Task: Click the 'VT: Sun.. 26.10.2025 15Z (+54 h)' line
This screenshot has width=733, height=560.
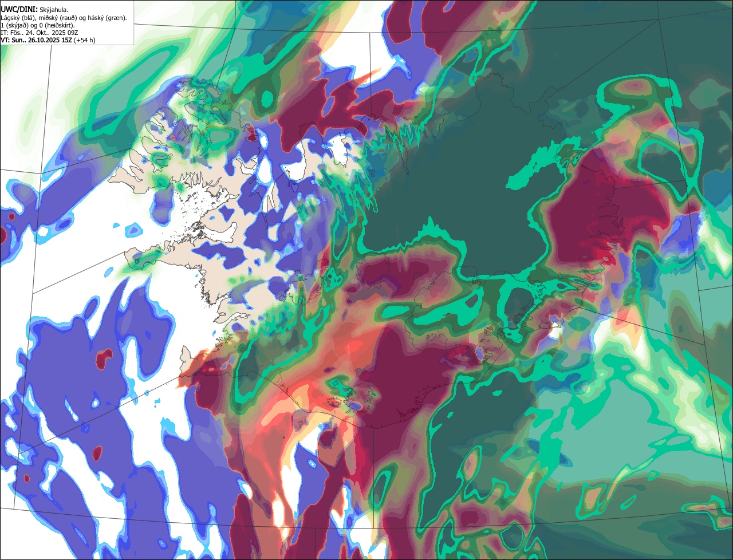Action: (48, 40)
